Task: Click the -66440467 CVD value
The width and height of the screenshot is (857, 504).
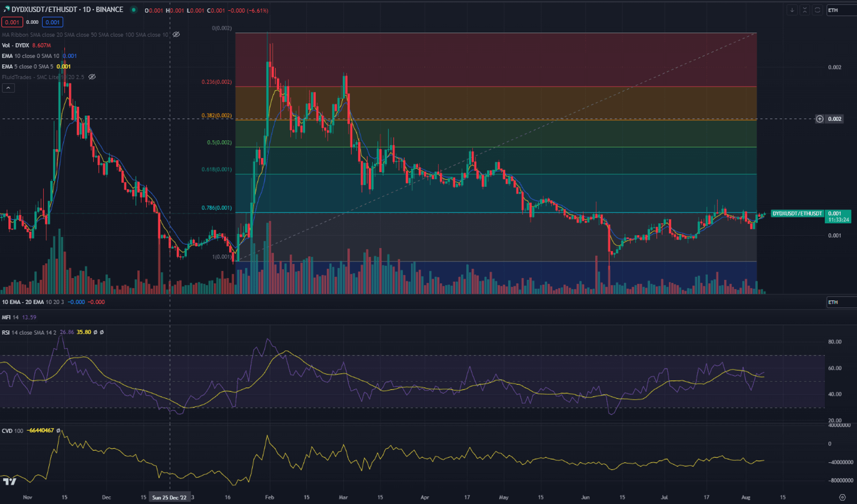Action: tap(40, 430)
